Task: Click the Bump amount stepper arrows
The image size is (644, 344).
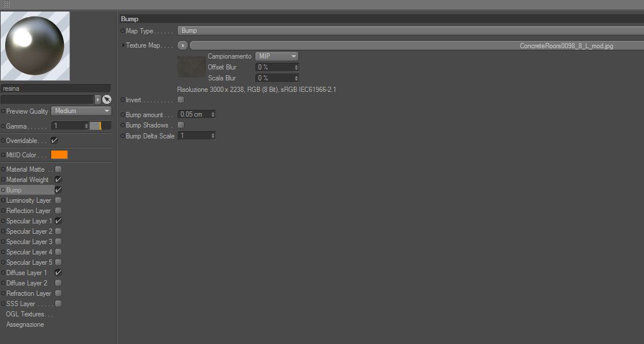Action: pyautogui.click(x=213, y=114)
